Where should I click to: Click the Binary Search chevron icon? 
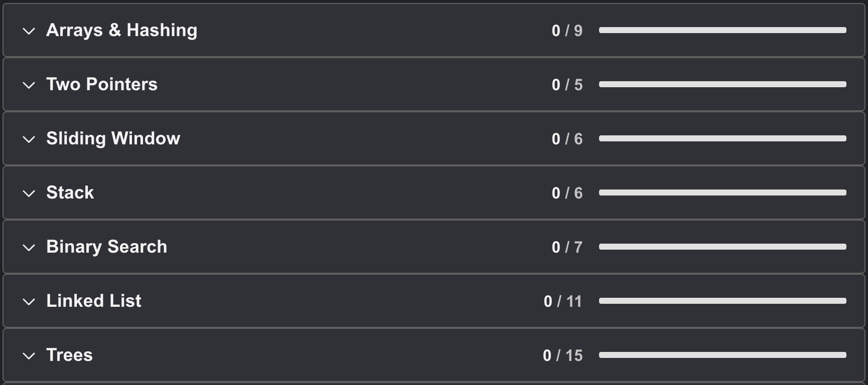coord(29,248)
